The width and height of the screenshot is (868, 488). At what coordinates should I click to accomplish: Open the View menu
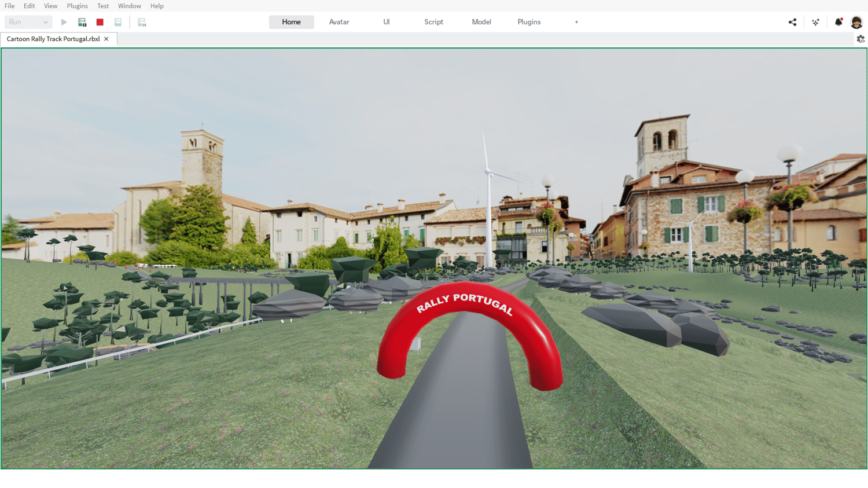(x=51, y=6)
